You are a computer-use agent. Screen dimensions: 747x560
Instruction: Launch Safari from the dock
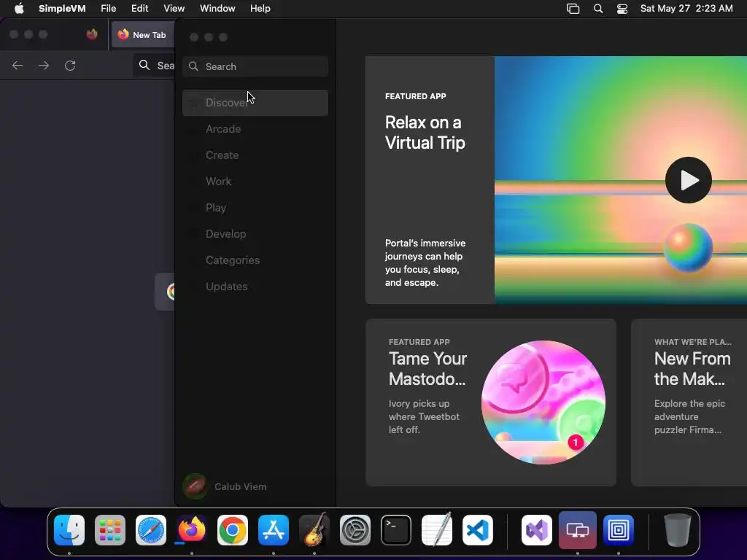coord(151,530)
